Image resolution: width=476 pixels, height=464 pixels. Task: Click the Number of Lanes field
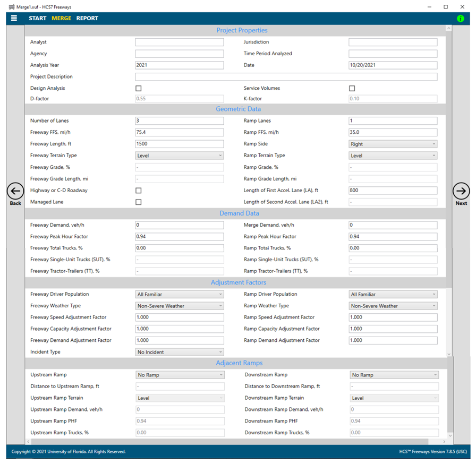click(180, 121)
